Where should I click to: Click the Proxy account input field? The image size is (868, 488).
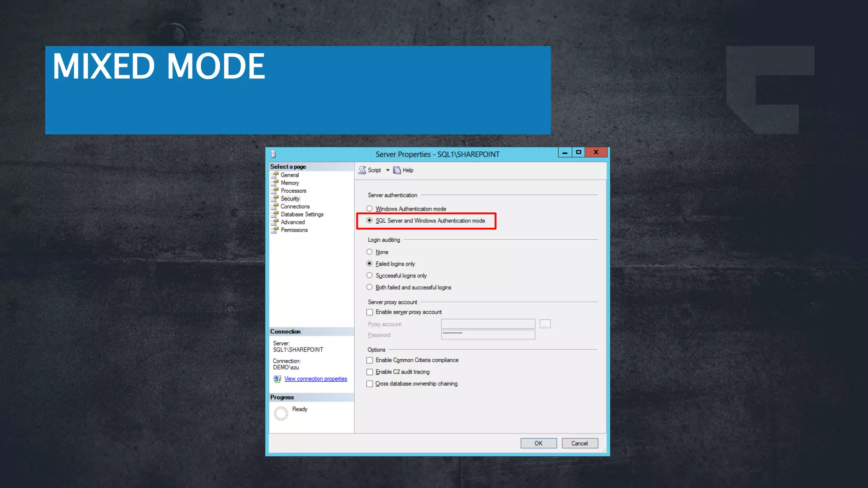pyautogui.click(x=488, y=324)
